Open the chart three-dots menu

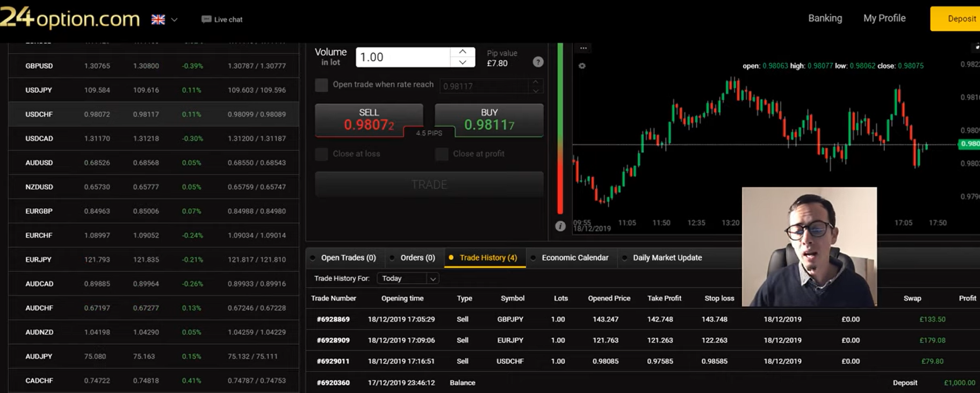(583, 48)
